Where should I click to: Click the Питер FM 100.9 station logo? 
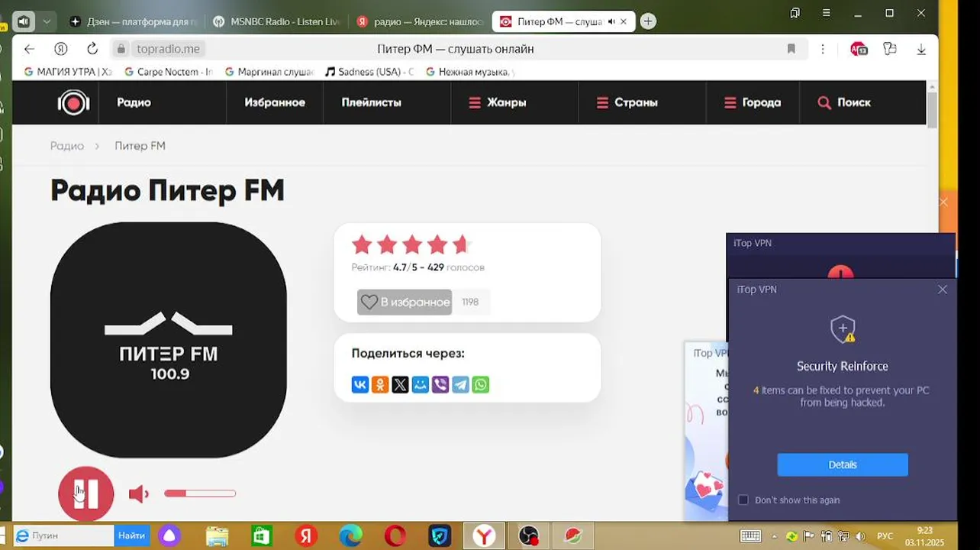click(169, 340)
